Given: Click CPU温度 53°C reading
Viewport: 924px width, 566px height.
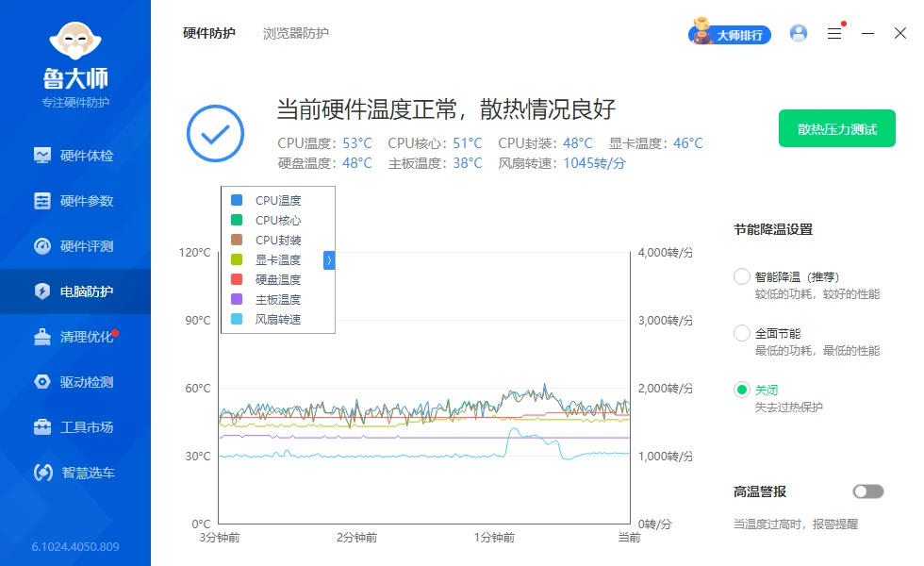Looking at the screenshot, I should [324, 143].
